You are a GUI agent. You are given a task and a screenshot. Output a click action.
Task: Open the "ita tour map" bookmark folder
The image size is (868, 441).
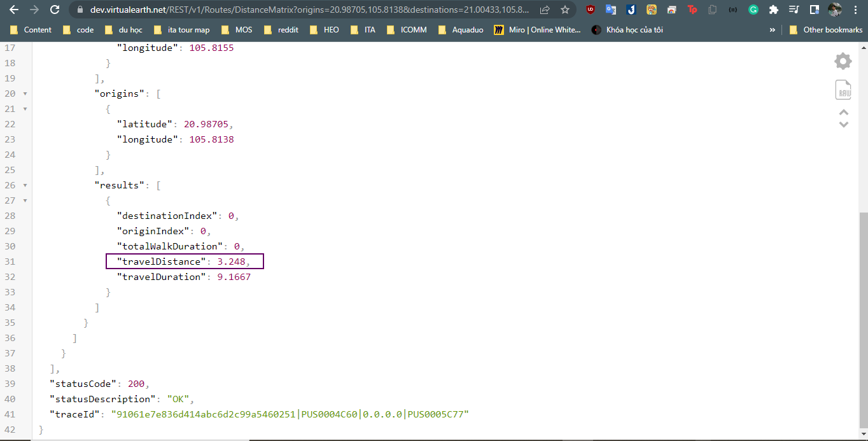tap(181, 30)
